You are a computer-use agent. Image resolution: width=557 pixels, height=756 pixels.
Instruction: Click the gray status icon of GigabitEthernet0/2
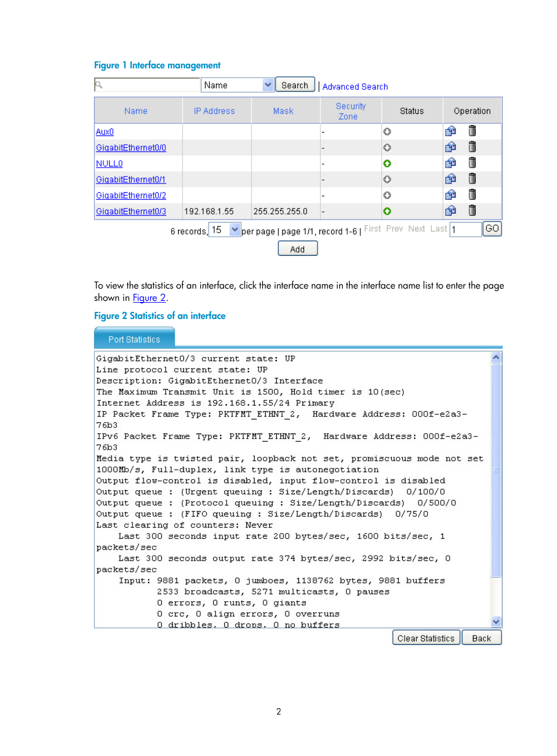[x=387, y=195]
